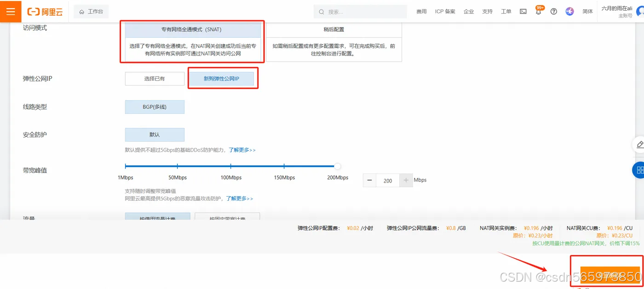This screenshot has height=289, width=644.
Task: Click NAT网关CU费 ¥0.196 price
Action: coord(620,228)
